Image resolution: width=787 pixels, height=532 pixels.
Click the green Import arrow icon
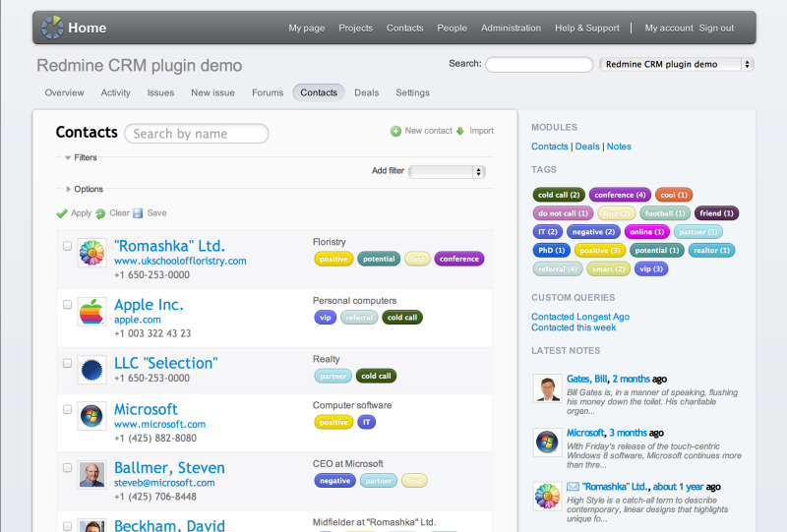pos(460,131)
